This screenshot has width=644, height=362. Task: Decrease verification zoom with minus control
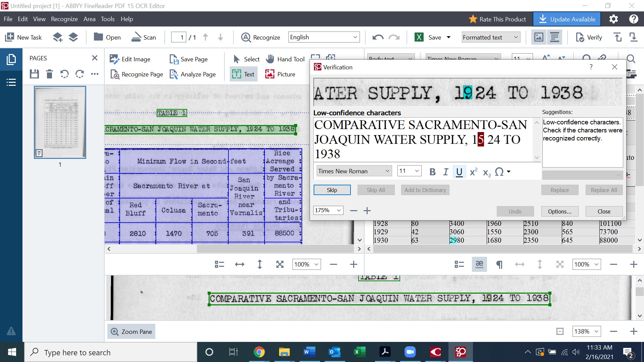(353, 210)
